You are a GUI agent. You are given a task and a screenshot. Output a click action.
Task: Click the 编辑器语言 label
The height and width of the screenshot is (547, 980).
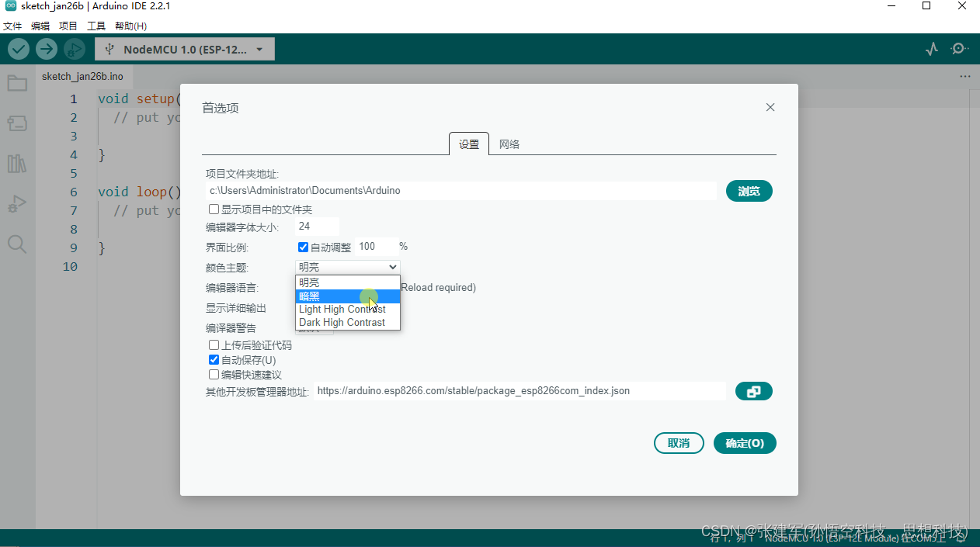tap(231, 288)
